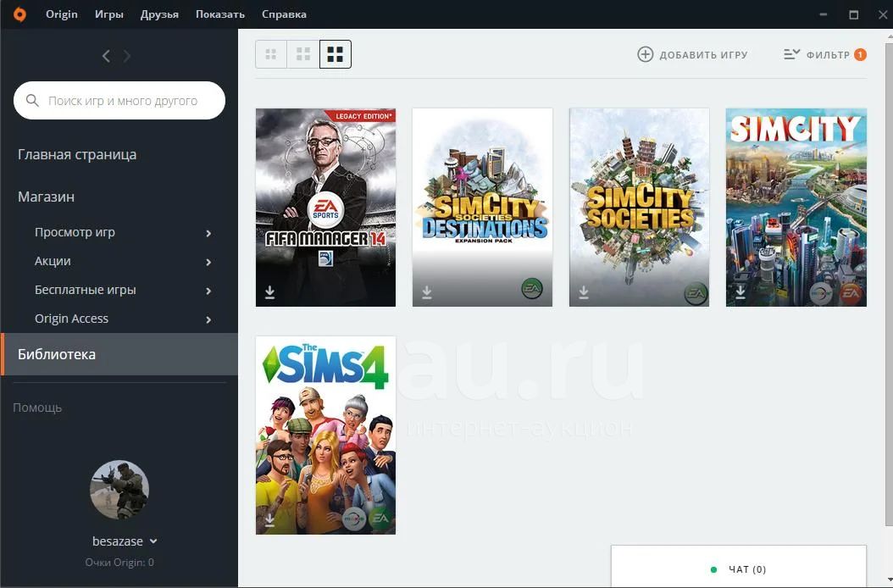This screenshot has width=893, height=588.
Task: Open FIFA Manager 14 game tile
Action: tap(325, 208)
